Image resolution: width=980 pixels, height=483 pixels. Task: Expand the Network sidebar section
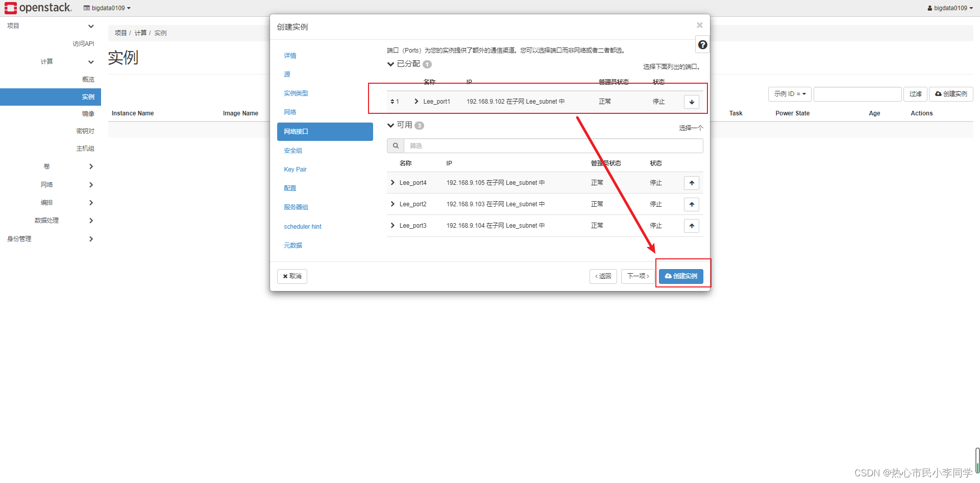(91, 185)
